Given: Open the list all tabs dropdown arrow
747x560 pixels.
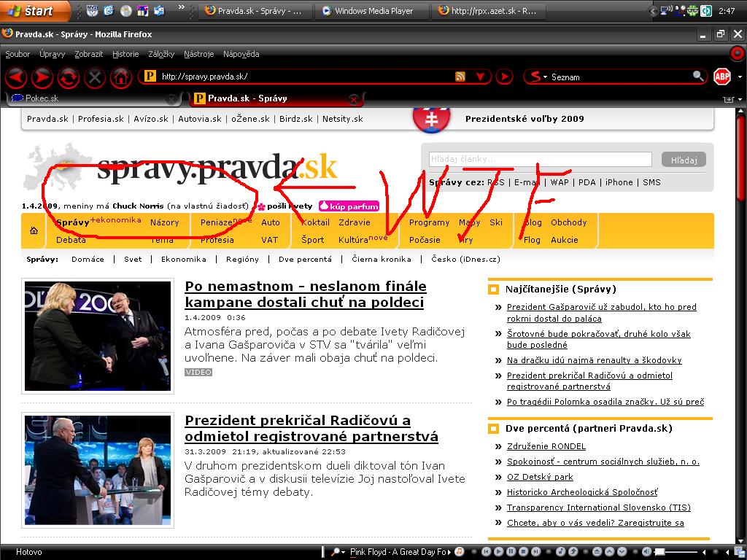Looking at the screenshot, I should click(x=740, y=99).
